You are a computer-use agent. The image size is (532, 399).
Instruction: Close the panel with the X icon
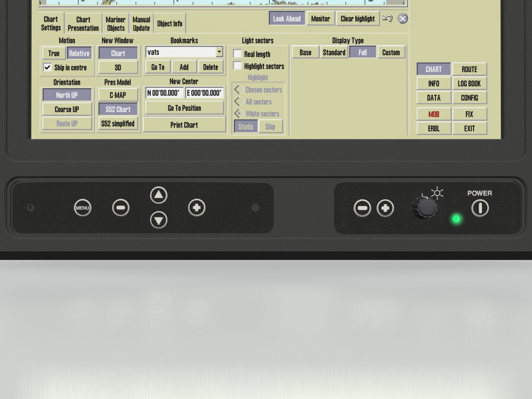[x=403, y=19]
